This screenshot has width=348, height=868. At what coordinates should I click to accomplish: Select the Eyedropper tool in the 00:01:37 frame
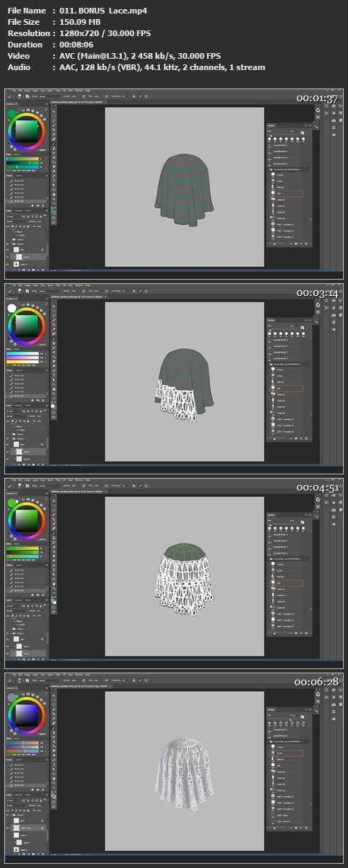pyautogui.click(x=54, y=135)
